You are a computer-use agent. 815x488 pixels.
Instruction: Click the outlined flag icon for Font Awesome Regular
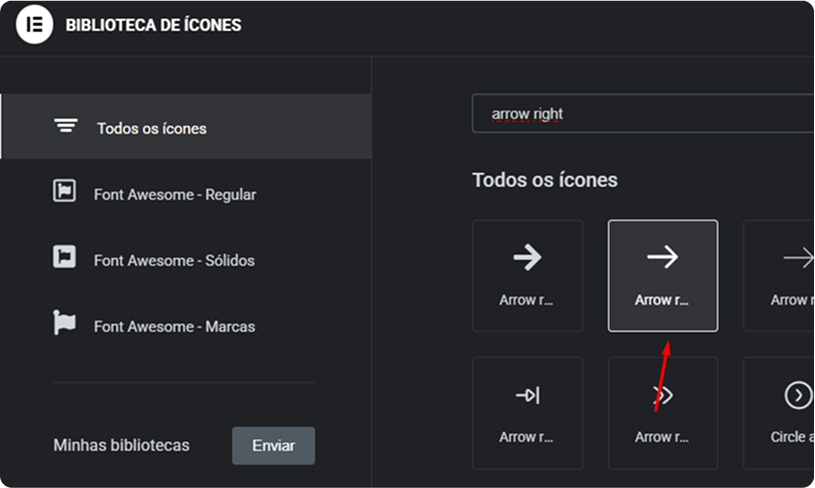64,192
